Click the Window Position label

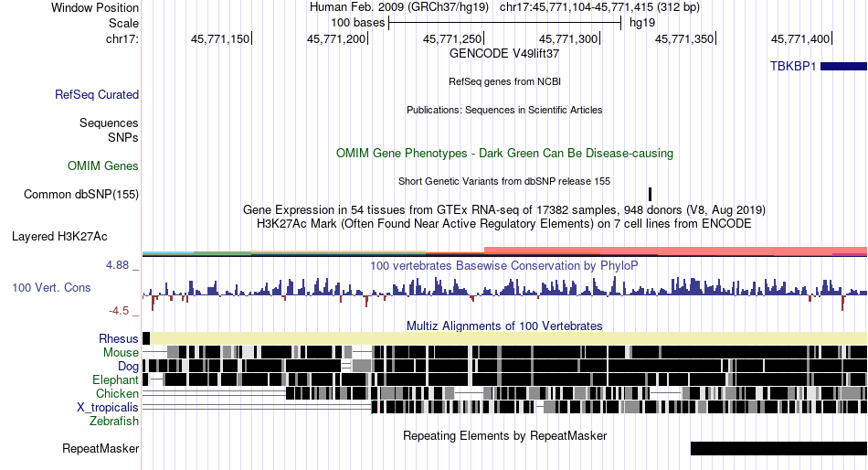[x=95, y=7]
